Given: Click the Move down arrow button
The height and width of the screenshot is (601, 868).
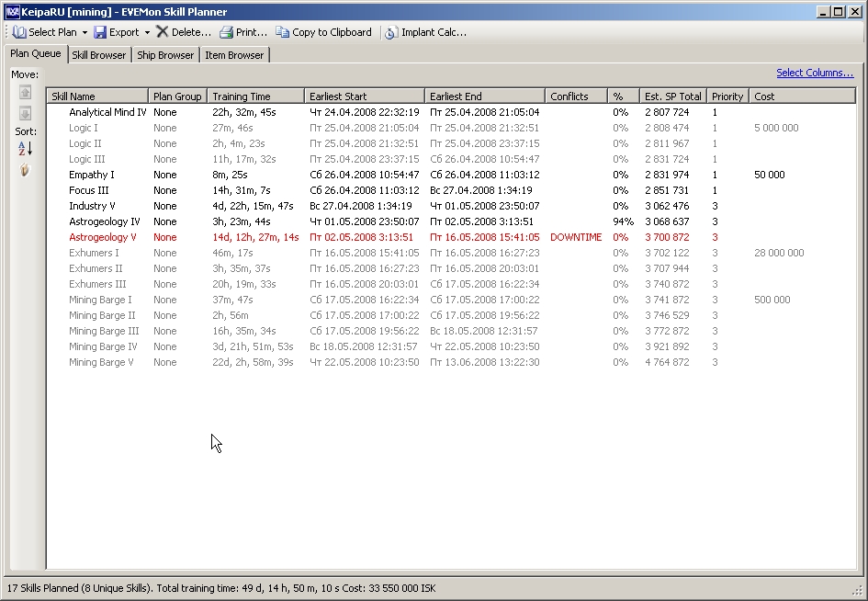Looking at the screenshot, I should [25, 114].
